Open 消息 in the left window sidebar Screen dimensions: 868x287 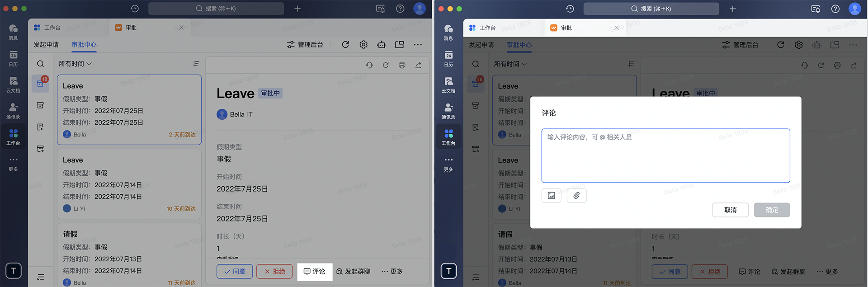click(x=13, y=32)
